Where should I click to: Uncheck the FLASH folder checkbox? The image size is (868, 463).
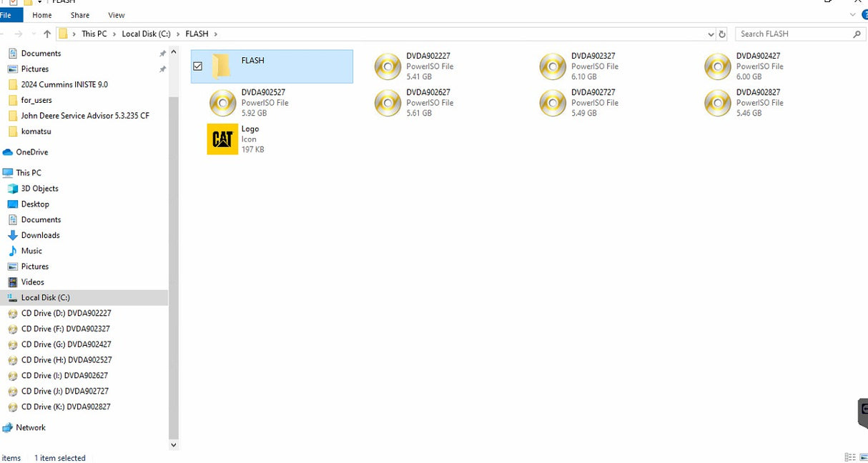click(x=198, y=66)
